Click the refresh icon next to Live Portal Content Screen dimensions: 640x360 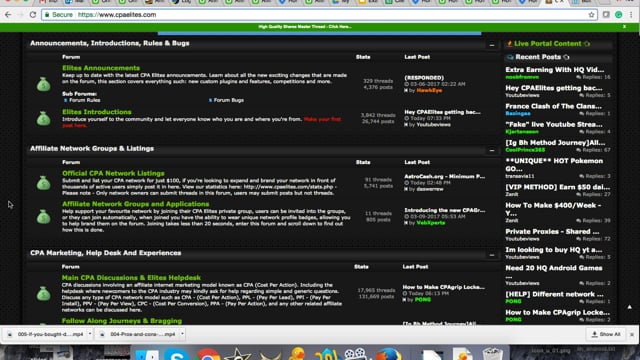(587, 44)
